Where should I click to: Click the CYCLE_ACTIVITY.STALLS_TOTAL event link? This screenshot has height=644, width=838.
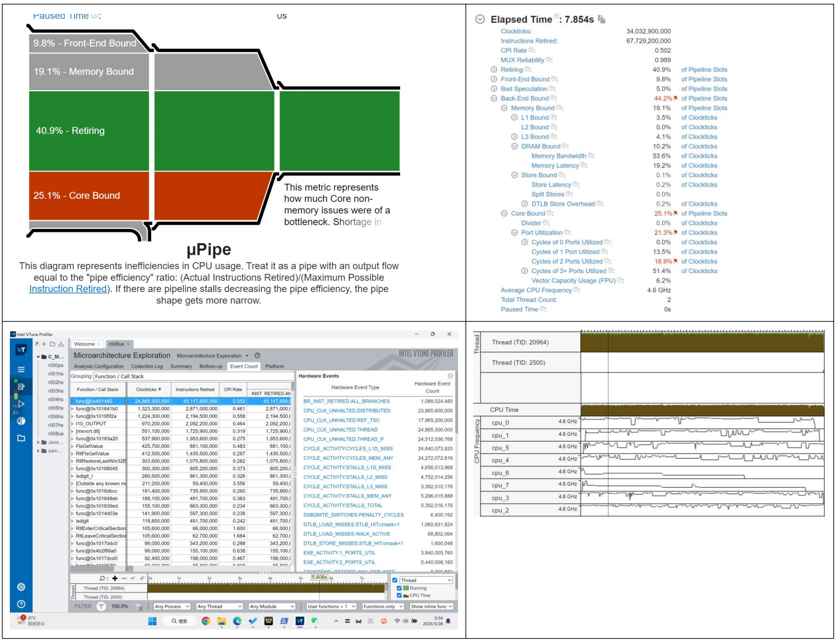tap(343, 505)
